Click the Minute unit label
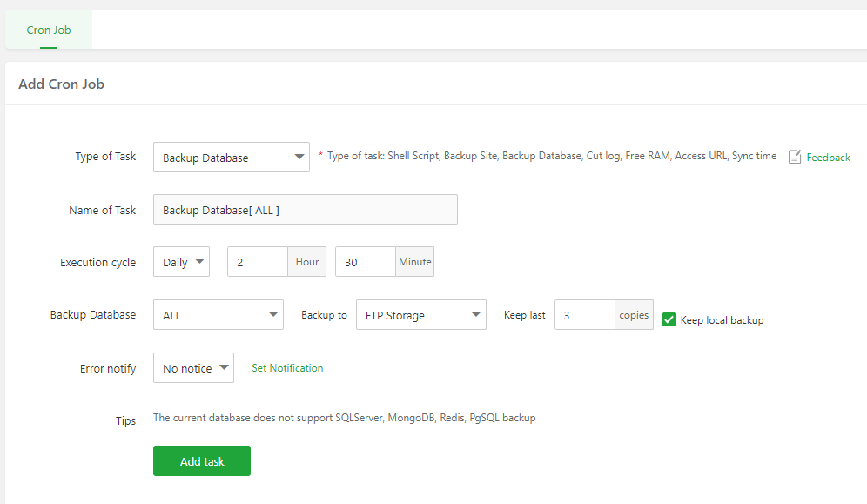This screenshot has height=504, width=867. coord(414,262)
